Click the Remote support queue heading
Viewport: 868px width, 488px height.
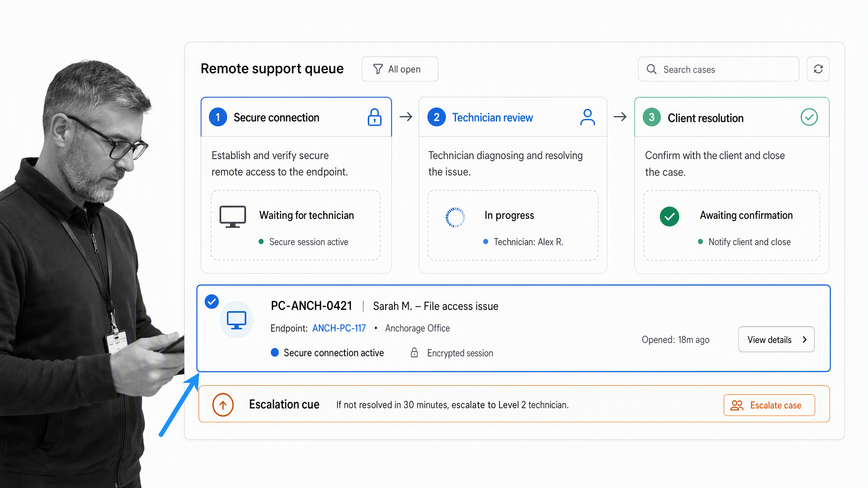[272, 69]
